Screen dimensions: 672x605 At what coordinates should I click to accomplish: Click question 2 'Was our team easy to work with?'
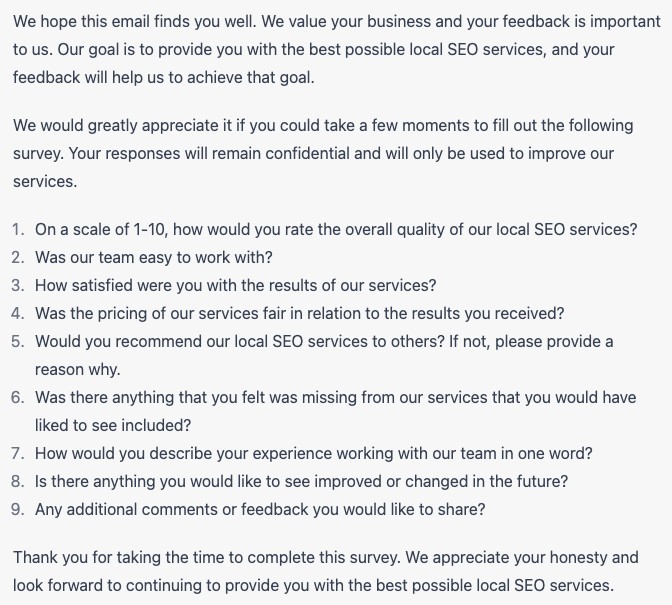coord(153,258)
